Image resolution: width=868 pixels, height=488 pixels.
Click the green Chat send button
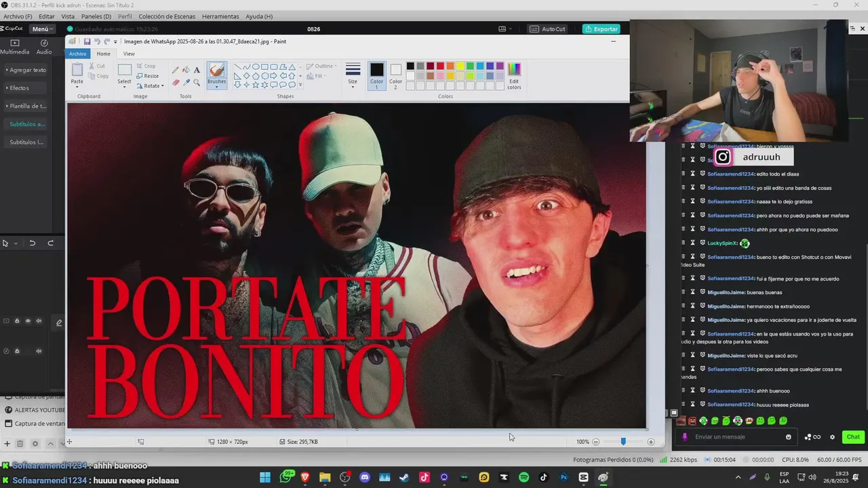coord(853,437)
